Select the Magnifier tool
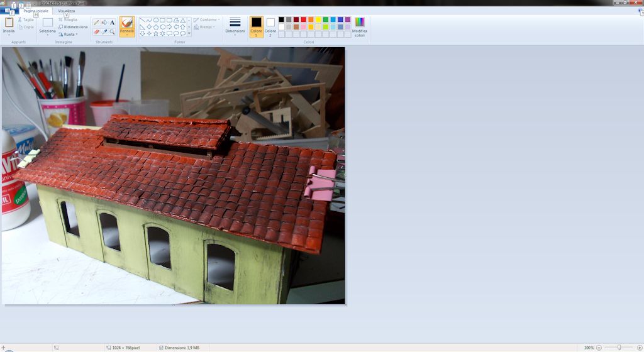The width and height of the screenshot is (644, 352). [x=112, y=31]
